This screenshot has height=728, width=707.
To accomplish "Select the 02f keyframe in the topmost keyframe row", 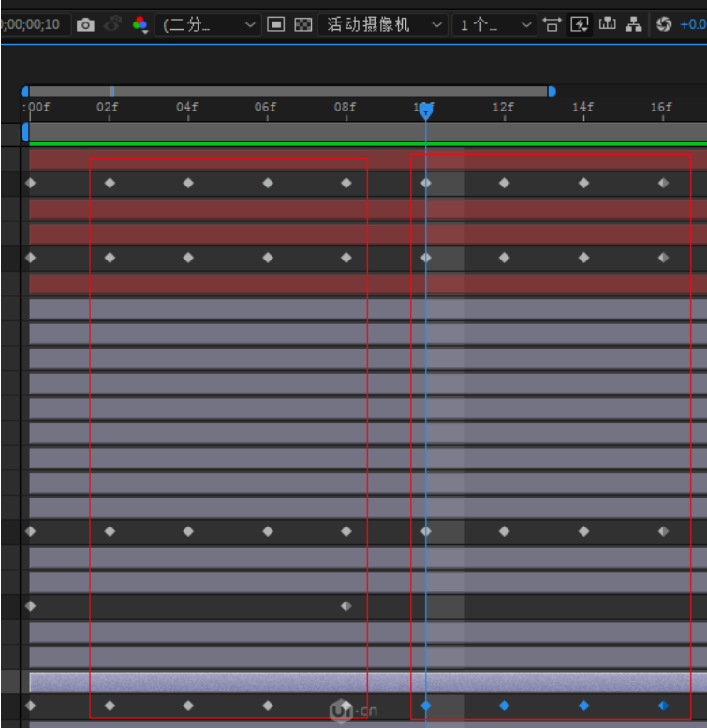I will pos(110,183).
